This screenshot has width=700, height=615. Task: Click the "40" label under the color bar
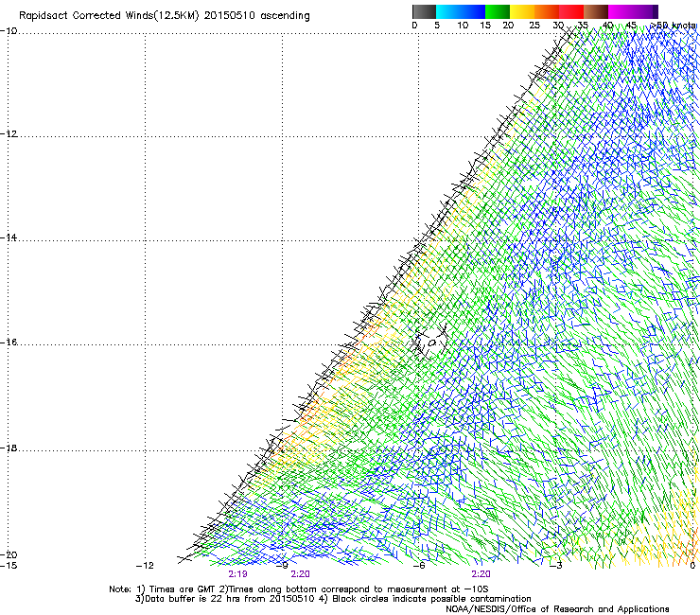[607, 26]
